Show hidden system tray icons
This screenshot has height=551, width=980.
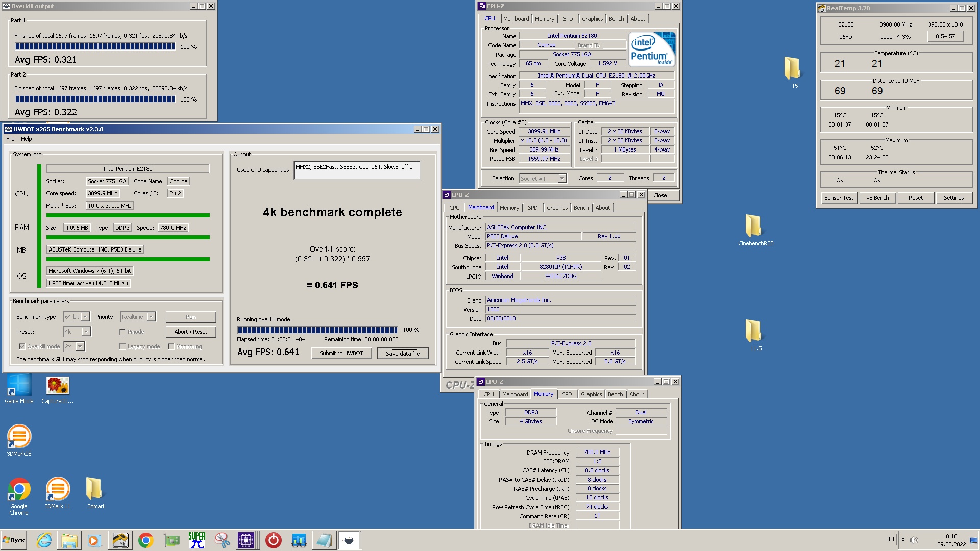(x=903, y=540)
